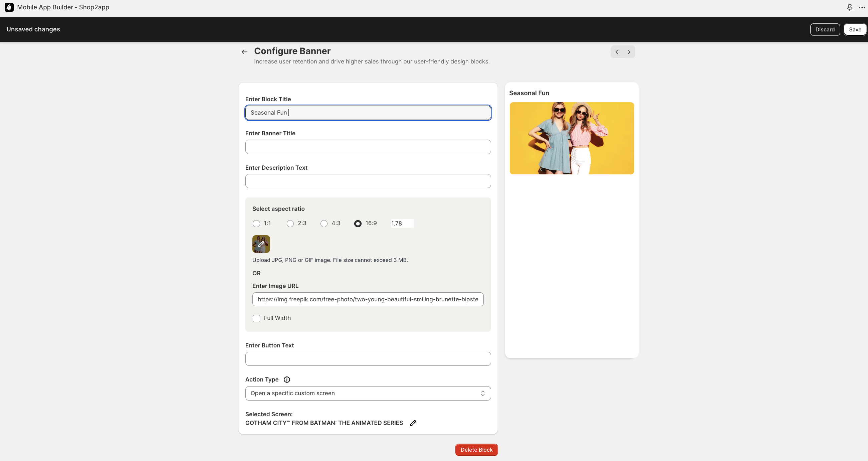The width and height of the screenshot is (868, 461).
Task: Click the pin icon in top bar
Action: coord(849,7)
